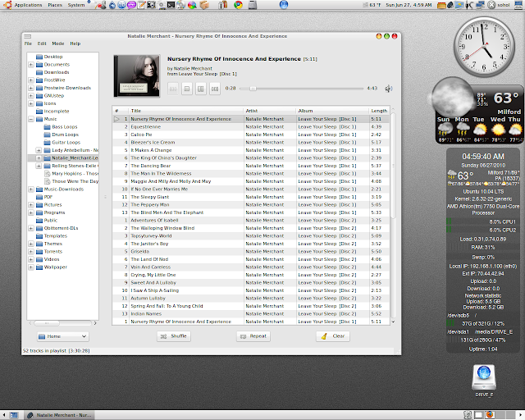Click the show desktop icon bottom-left
The height and width of the screenshot is (420, 525).
(x=14, y=415)
